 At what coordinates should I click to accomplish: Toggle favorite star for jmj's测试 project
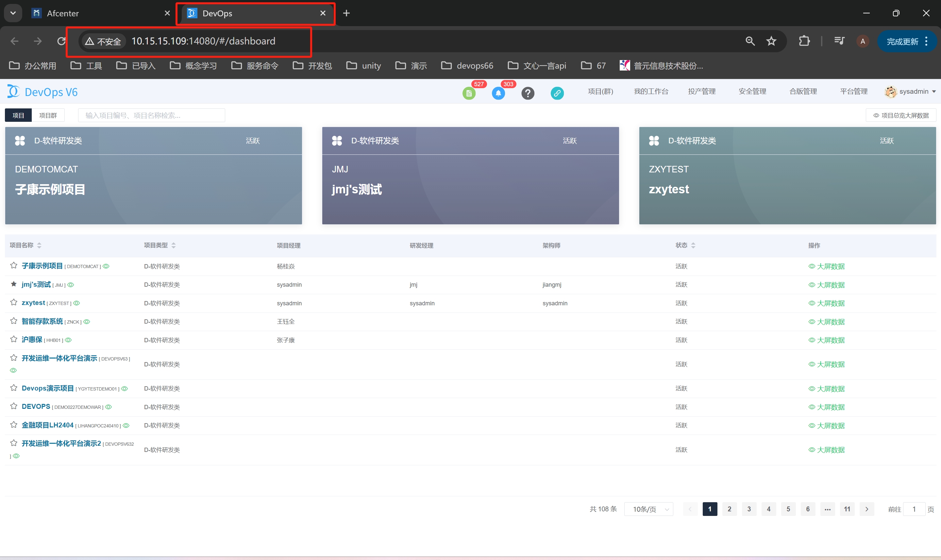coord(14,284)
